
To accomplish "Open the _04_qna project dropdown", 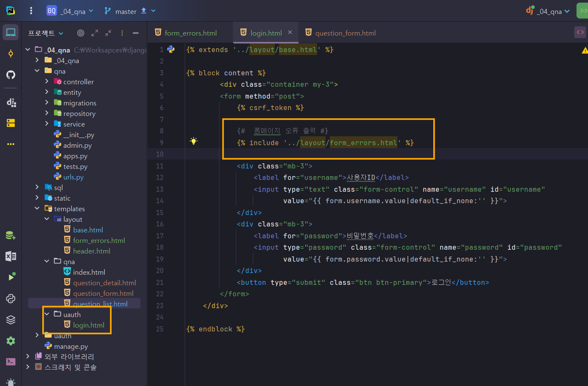I will (70, 11).
